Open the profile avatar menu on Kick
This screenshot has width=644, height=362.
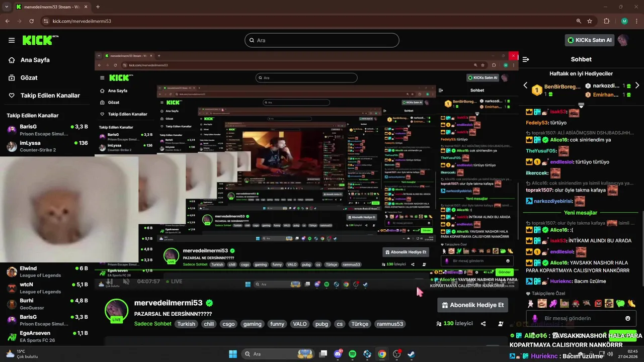click(x=623, y=40)
